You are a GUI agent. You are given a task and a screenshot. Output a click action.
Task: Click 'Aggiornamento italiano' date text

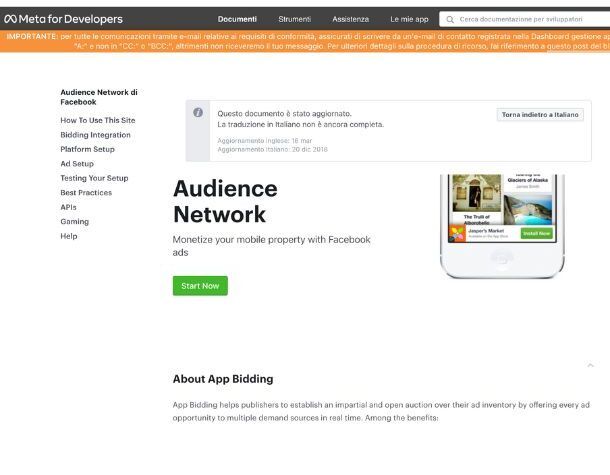[272, 149]
